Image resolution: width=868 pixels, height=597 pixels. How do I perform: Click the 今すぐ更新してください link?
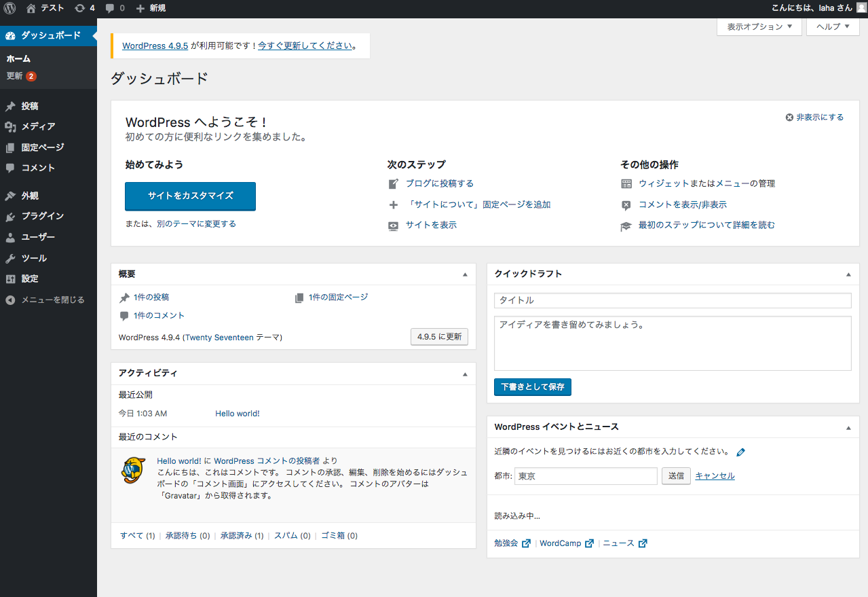coord(305,46)
